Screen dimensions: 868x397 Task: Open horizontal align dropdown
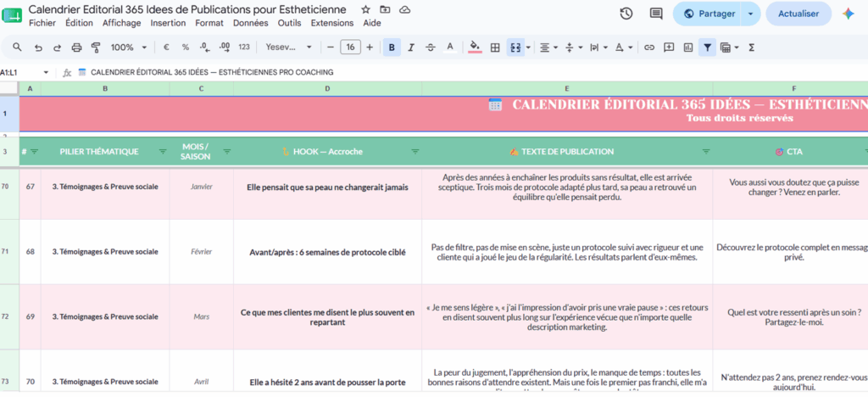(x=548, y=48)
